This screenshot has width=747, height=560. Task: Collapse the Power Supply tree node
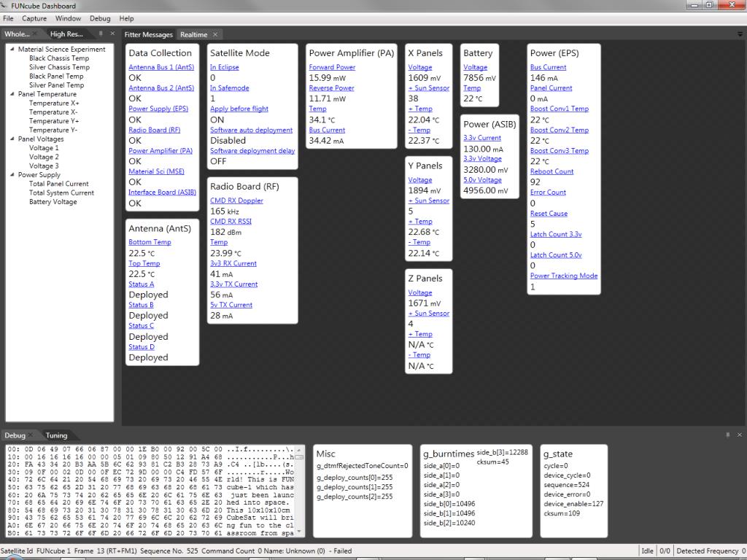pos(12,175)
